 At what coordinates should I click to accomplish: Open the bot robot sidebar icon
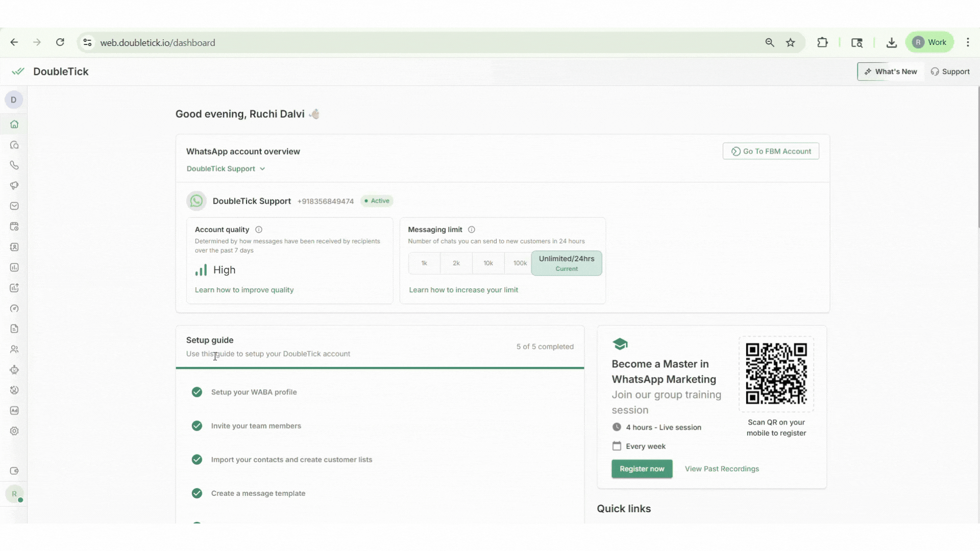[14, 370]
